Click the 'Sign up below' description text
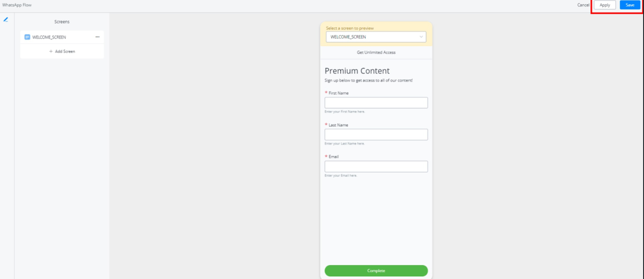Viewport: 644px width, 279px height. [x=368, y=81]
